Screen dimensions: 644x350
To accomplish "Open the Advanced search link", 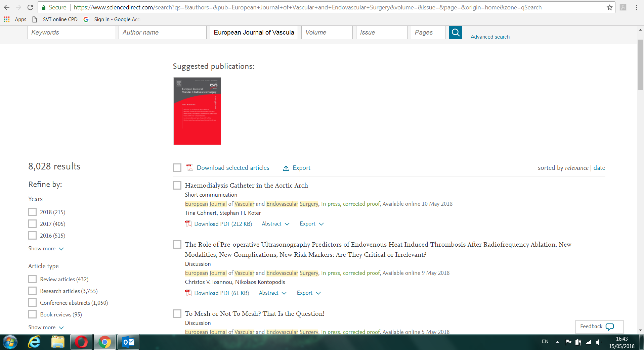I will click(490, 37).
